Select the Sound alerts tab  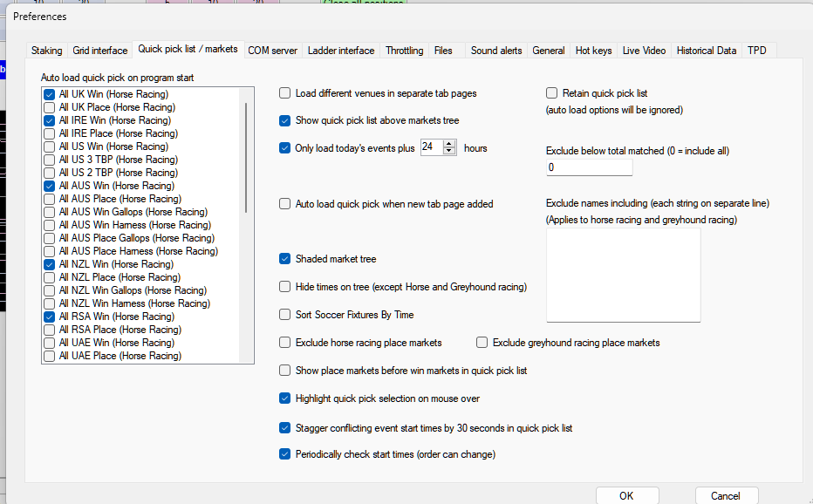pos(496,51)
